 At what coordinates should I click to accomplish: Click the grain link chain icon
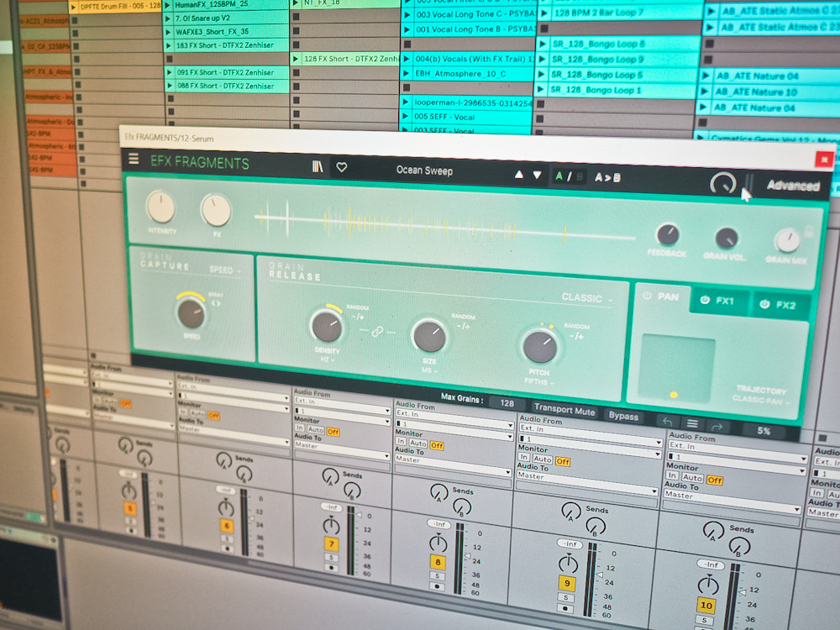[377, 332]
